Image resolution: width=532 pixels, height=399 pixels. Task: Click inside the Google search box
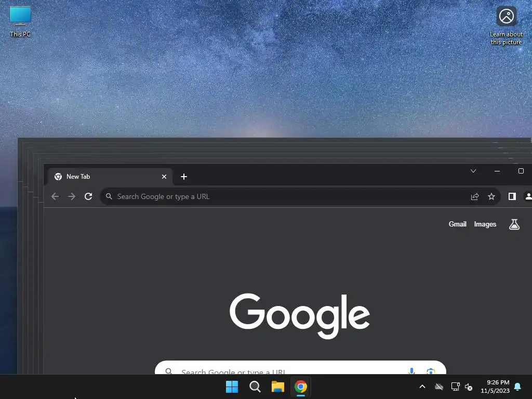click(300, 368)
